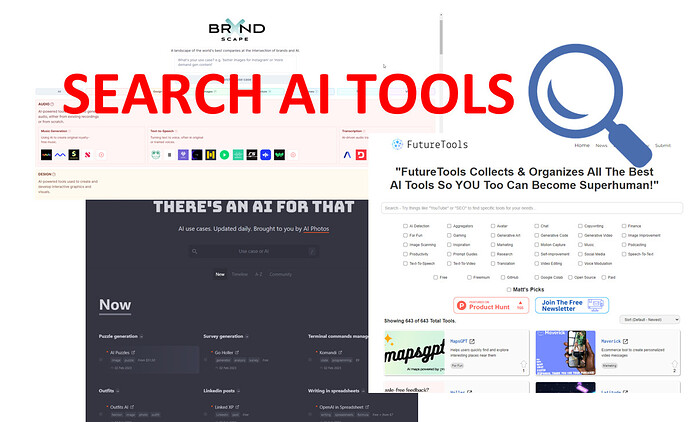
Task: Click the FutureTools search field
Action: pos(532,208)
